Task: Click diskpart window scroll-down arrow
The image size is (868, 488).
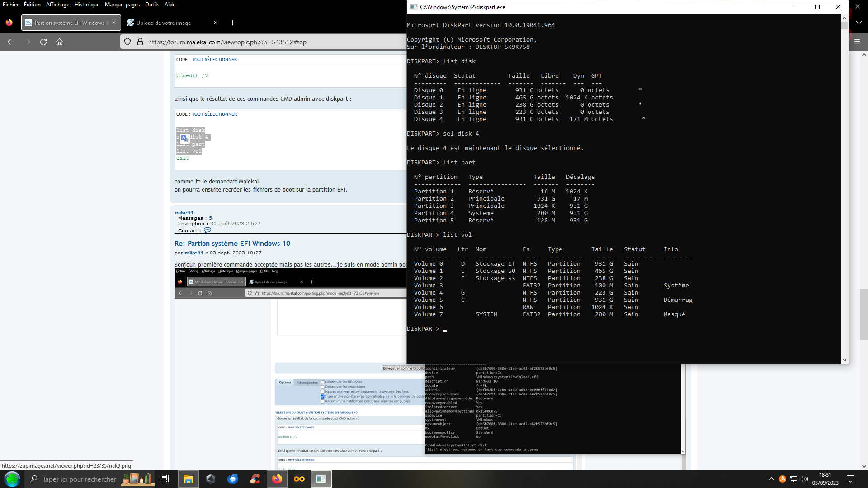Action: coord(844,360)
